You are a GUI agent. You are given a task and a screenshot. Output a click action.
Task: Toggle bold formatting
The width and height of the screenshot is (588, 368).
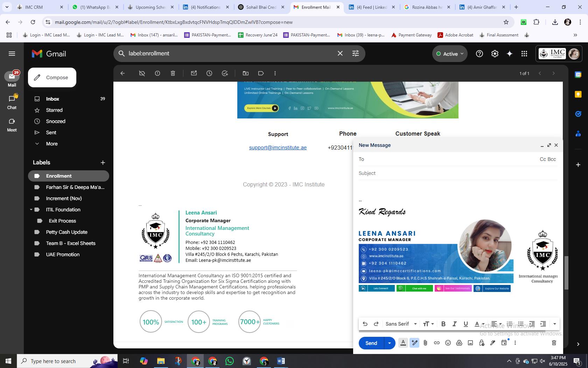[x=443, y=324]
